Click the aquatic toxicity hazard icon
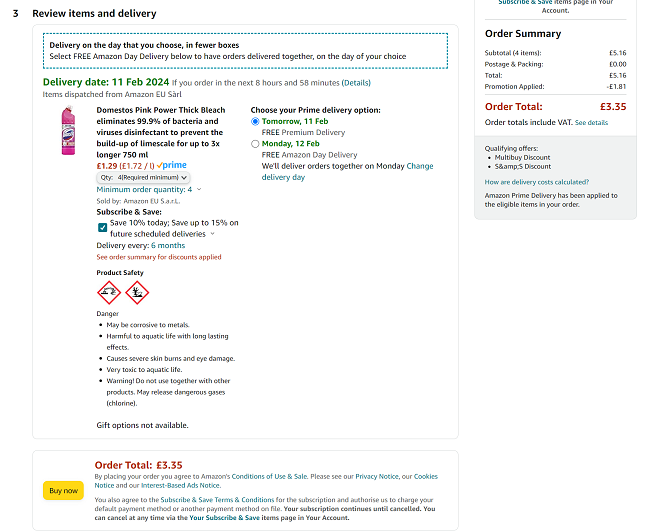650x532 pixels. 136,292
